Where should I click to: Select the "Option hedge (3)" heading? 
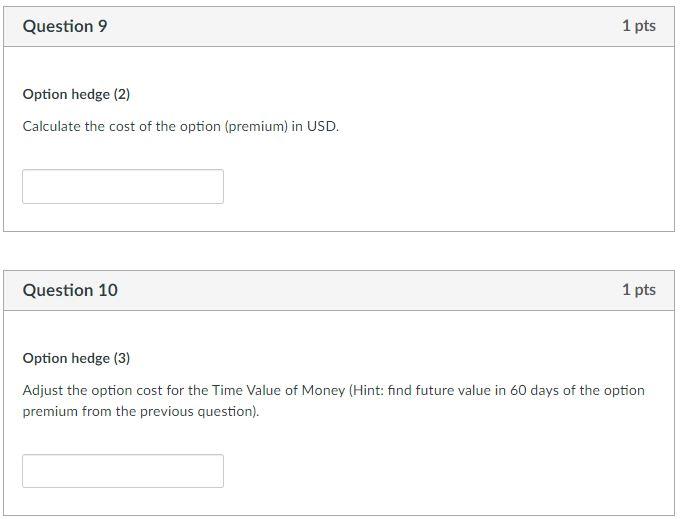76,358
